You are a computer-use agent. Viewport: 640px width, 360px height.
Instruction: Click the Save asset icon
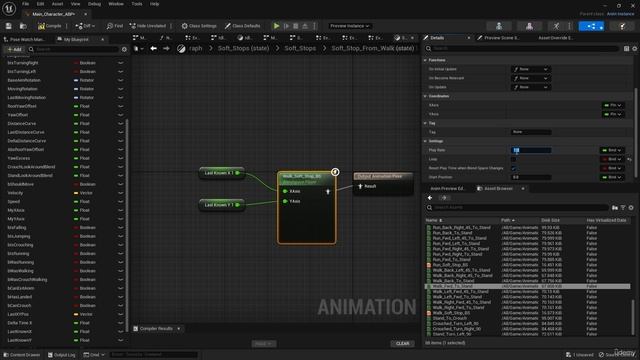click(9, 26)
